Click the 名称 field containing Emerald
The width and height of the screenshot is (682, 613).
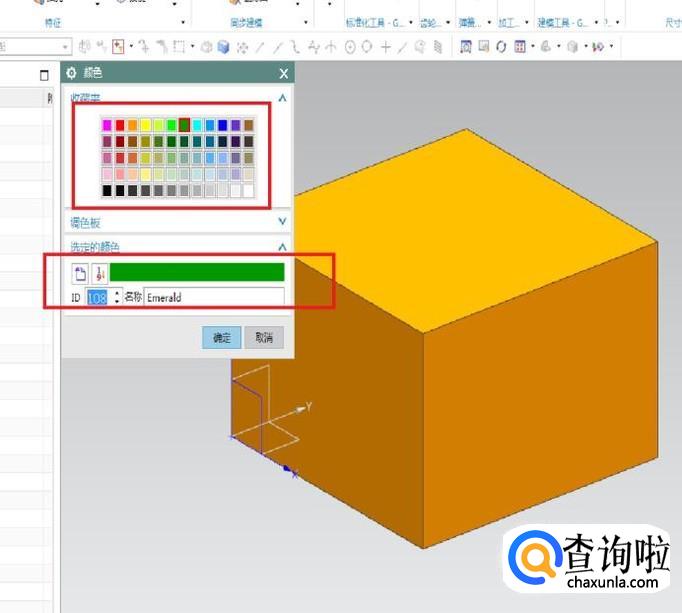pos(213,297)
